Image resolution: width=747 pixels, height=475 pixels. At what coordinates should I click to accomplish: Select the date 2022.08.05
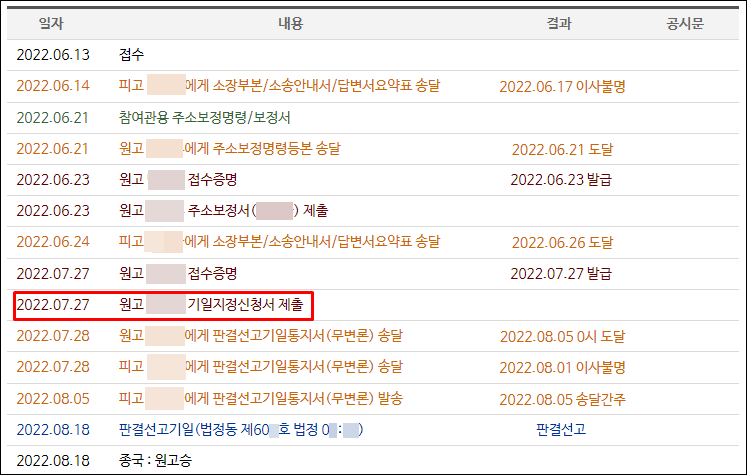53,398
